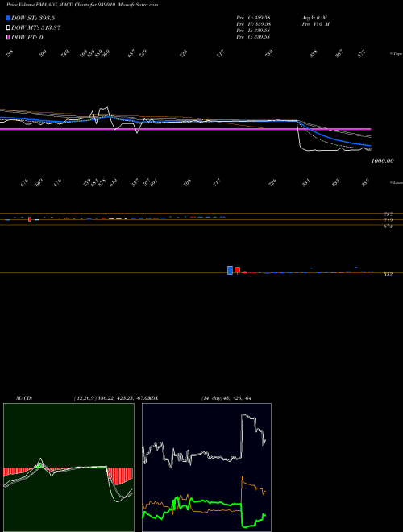Click the MACD: heading label

coord(24,398)
